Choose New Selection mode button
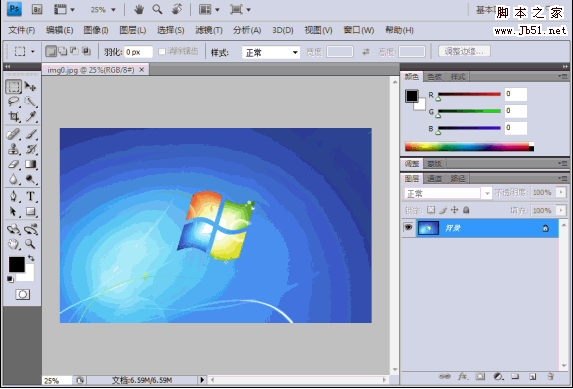 51,51
